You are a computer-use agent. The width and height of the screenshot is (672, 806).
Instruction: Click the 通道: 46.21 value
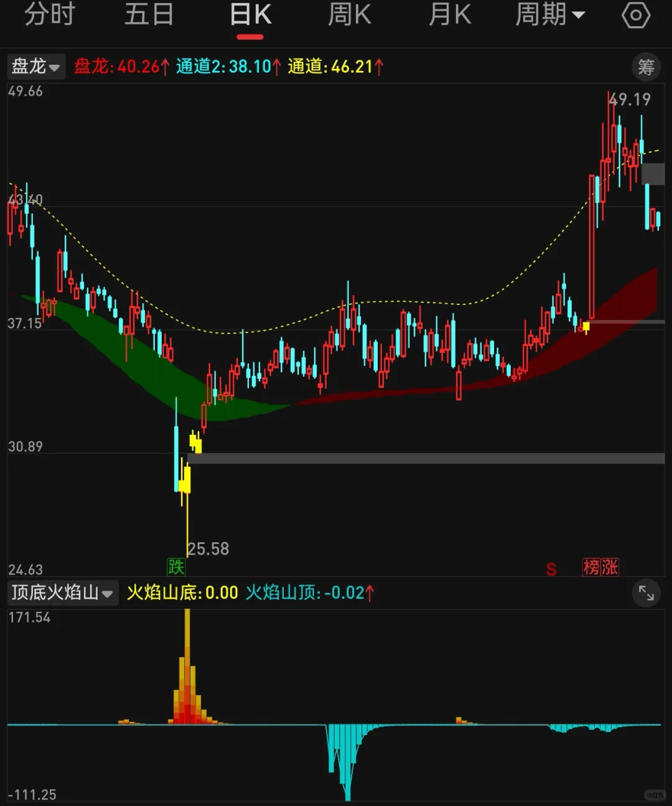click(336, 66)
